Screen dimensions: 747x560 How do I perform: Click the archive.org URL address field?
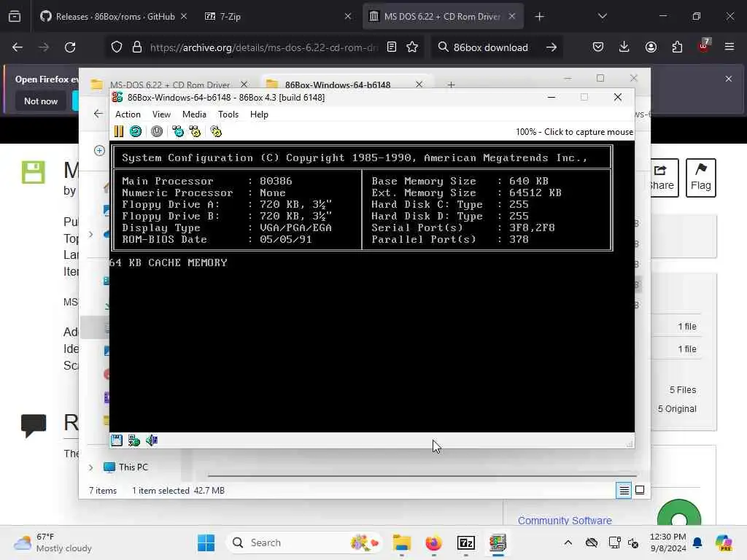tap(263, 47)
